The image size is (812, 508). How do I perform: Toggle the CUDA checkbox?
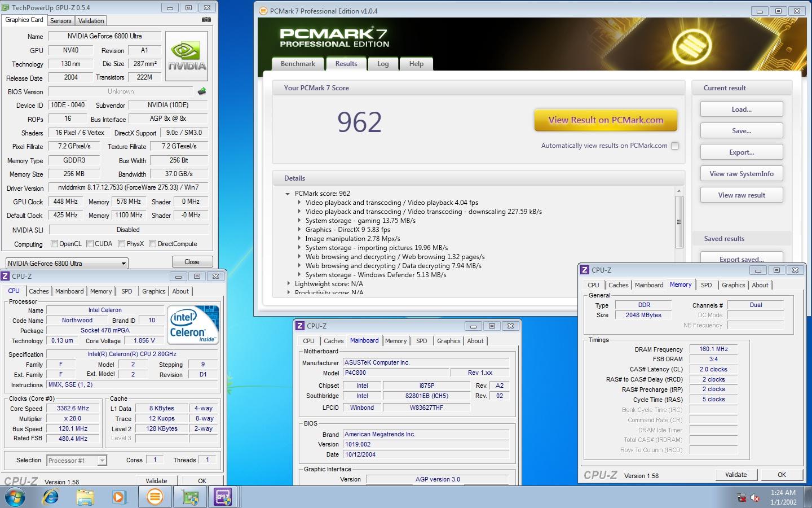tap(90, 244)
